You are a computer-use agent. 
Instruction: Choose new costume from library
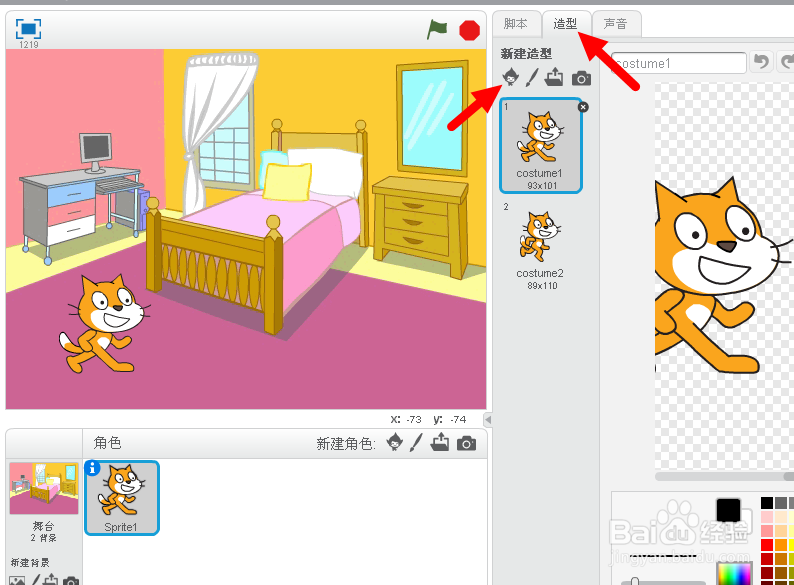click(x=510, y=77)
